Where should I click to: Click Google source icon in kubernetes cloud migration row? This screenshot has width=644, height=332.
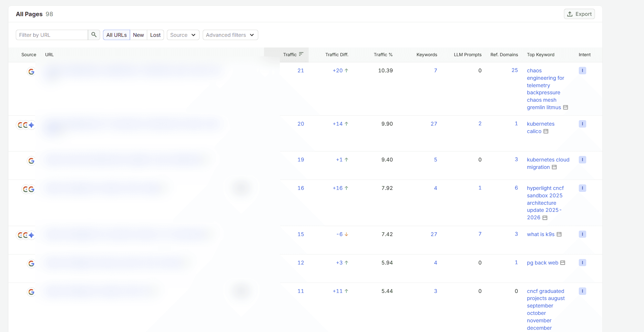(x=31, y=161)
